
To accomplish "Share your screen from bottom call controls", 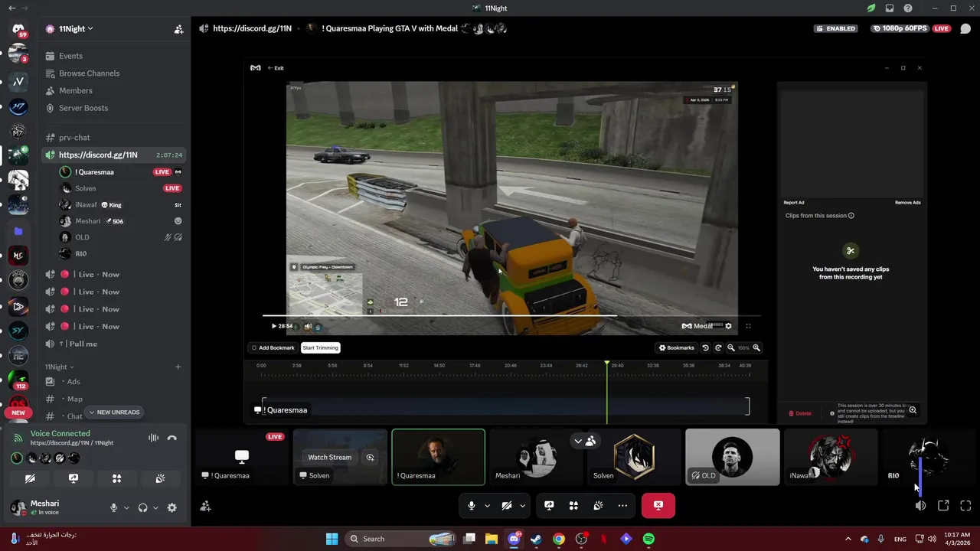I will click(x=549, y=506).
